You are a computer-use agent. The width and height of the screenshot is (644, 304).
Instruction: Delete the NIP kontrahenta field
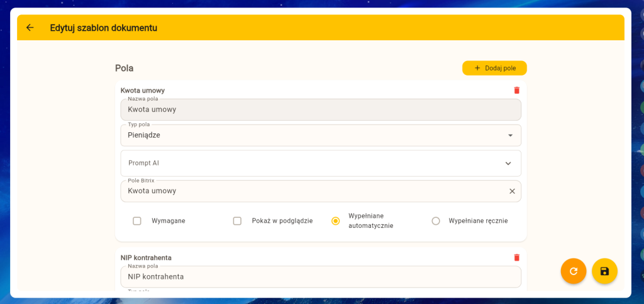[516, 257]
